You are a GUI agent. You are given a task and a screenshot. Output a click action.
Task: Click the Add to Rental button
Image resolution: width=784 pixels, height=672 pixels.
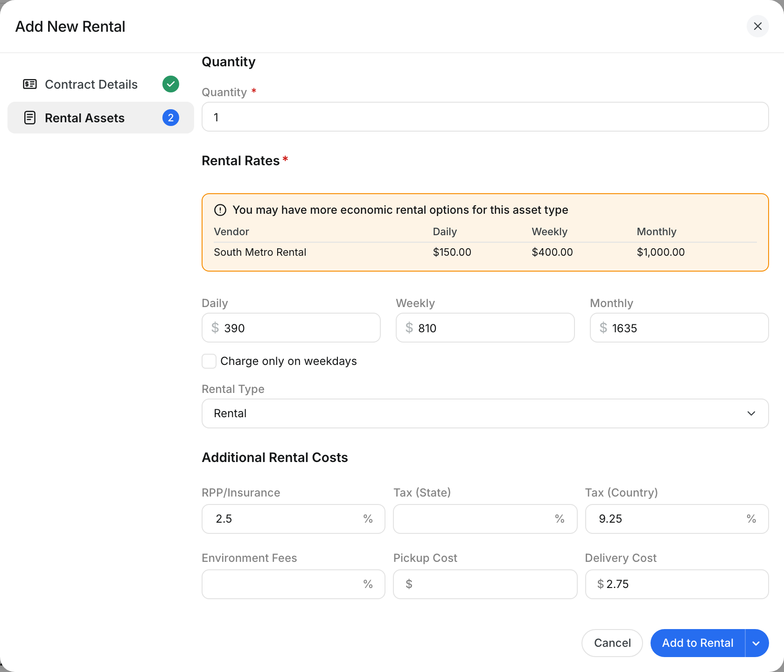(698, 643)
